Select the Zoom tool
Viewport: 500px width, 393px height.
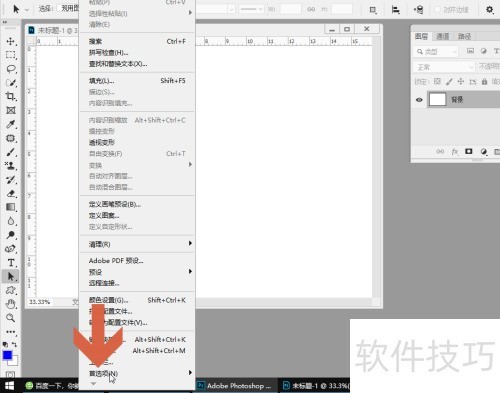click(11, 318)
